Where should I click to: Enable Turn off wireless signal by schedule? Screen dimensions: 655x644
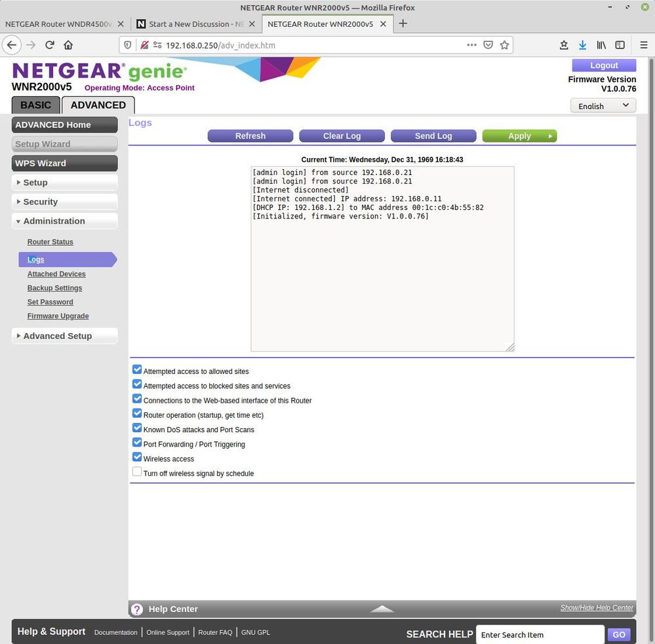[x=137, y=472]
